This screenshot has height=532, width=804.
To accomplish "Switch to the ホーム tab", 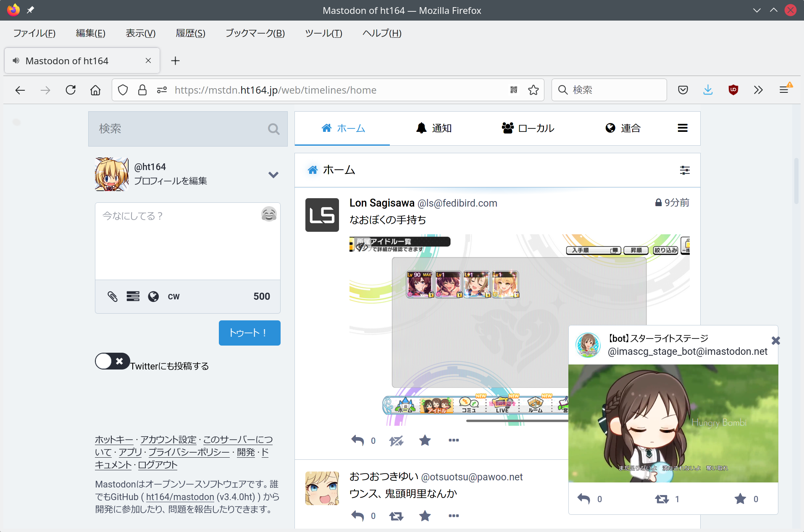I will pyautogui.click(x=342, y=128).
